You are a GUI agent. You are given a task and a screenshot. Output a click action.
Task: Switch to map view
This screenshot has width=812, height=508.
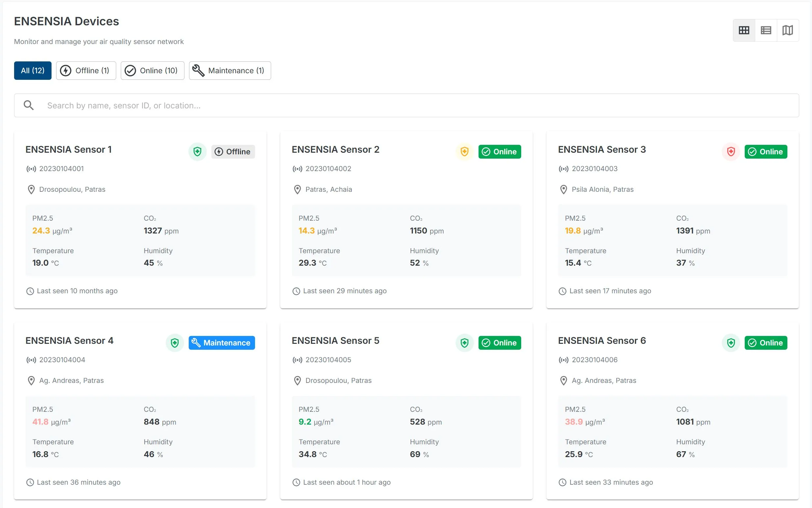(787, 30)
